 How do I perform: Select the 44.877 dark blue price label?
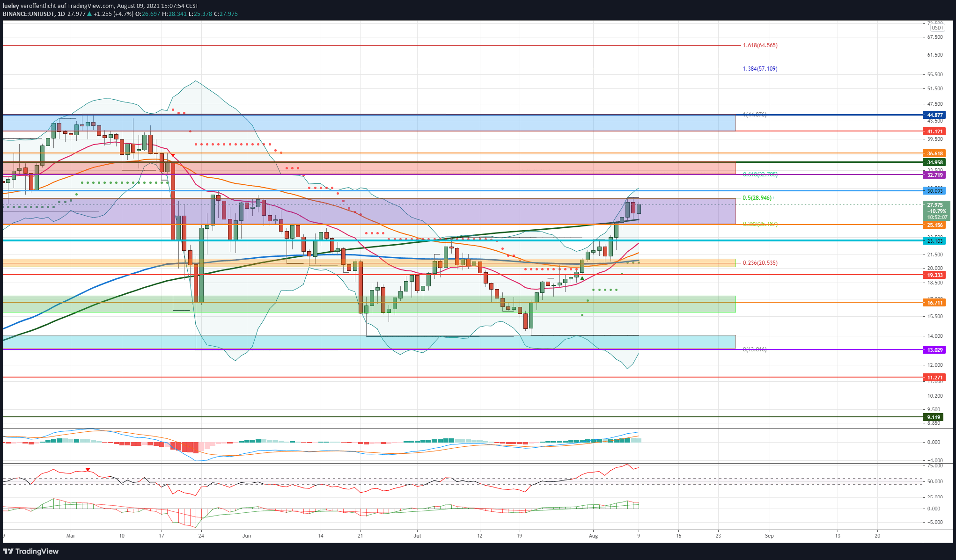tap(934, 115)
